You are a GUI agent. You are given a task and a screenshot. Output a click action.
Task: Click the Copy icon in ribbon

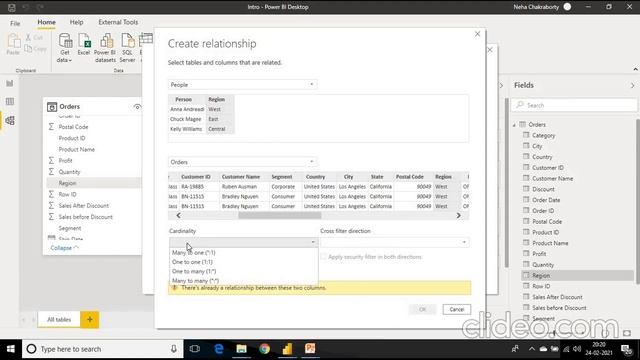click(28, 49)
